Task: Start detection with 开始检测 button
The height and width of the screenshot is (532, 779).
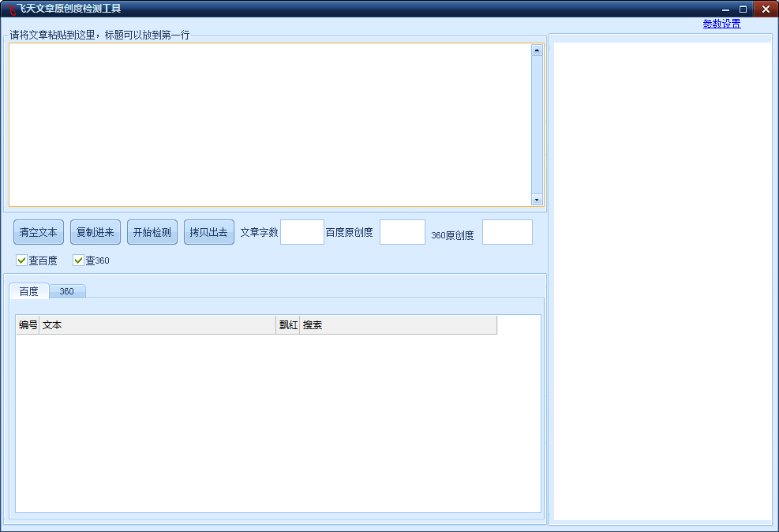Action: (x=152, y=232)
